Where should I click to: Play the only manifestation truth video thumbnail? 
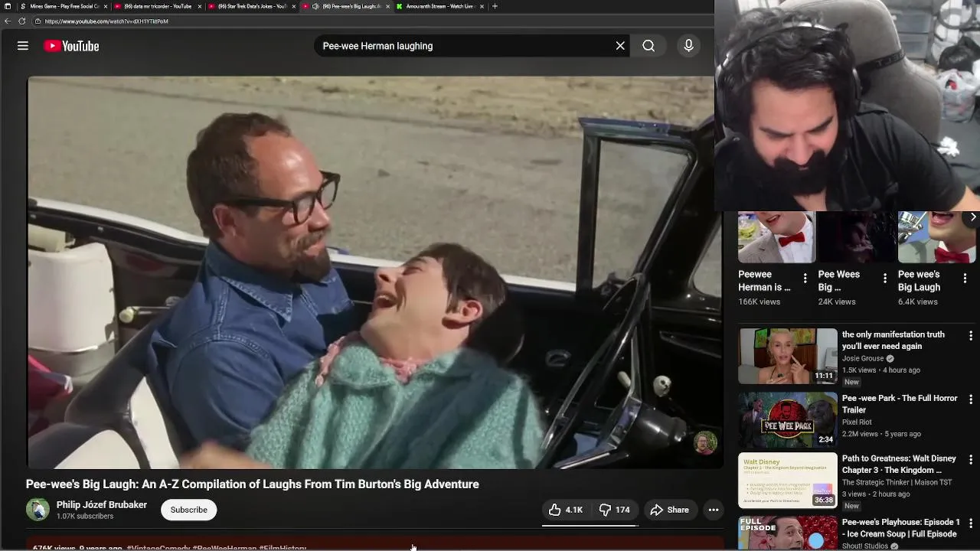click(788, 356)
